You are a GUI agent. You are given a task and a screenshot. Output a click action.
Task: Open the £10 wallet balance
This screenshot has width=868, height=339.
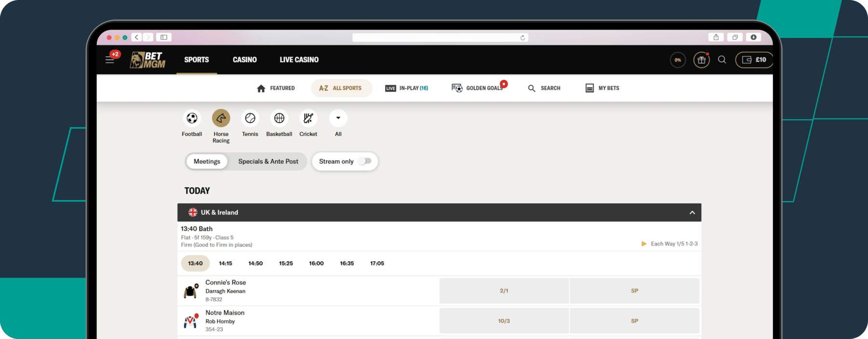pyautogui.click(x=754, y=60)
